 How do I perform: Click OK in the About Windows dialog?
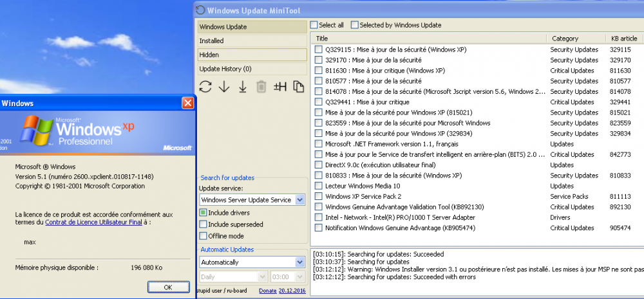[168, 287]
